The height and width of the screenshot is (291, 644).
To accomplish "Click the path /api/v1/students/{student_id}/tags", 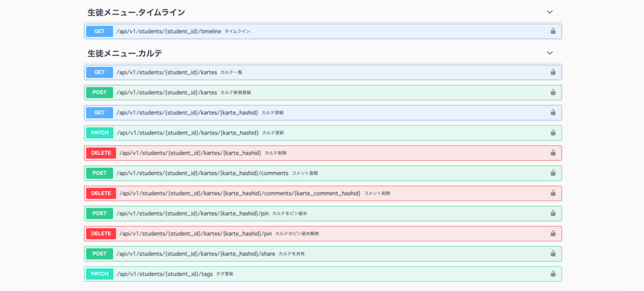I will pos(165,274).
